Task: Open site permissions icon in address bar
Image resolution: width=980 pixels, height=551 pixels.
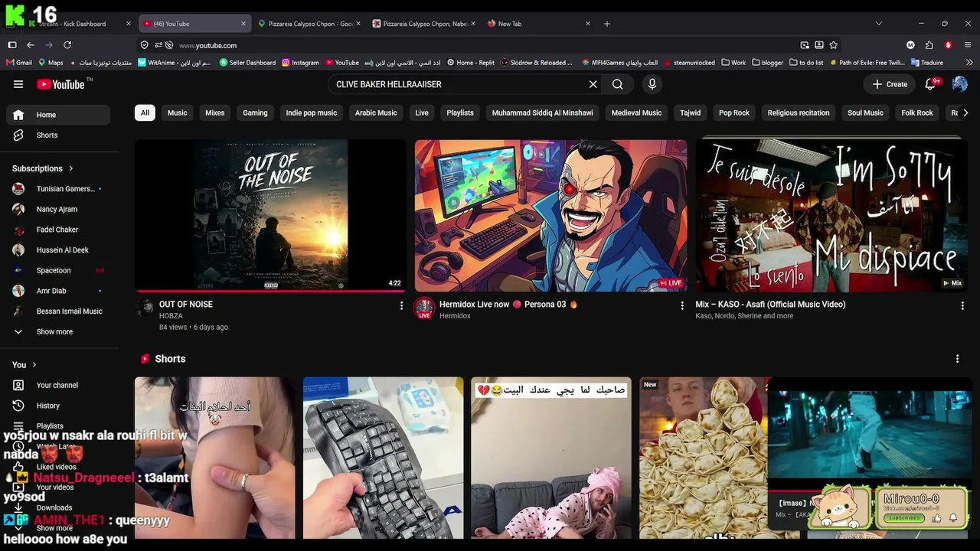Action: [x=157, y=45]
